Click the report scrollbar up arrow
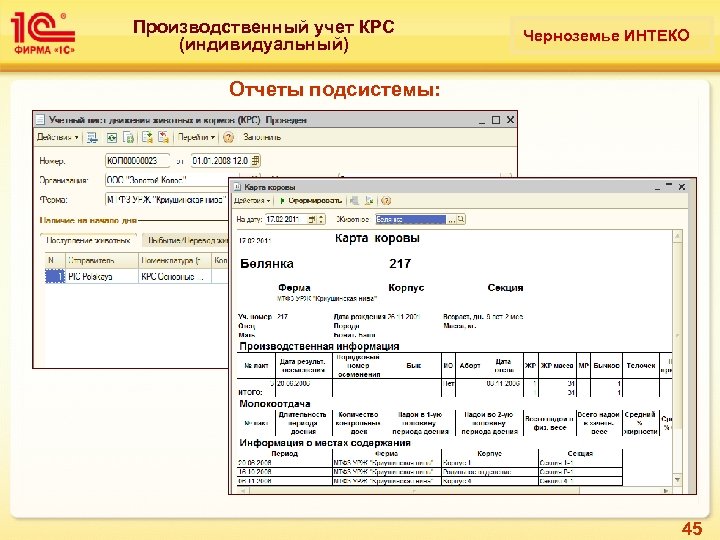Screen dimensions: 720x540 [677, 236]
